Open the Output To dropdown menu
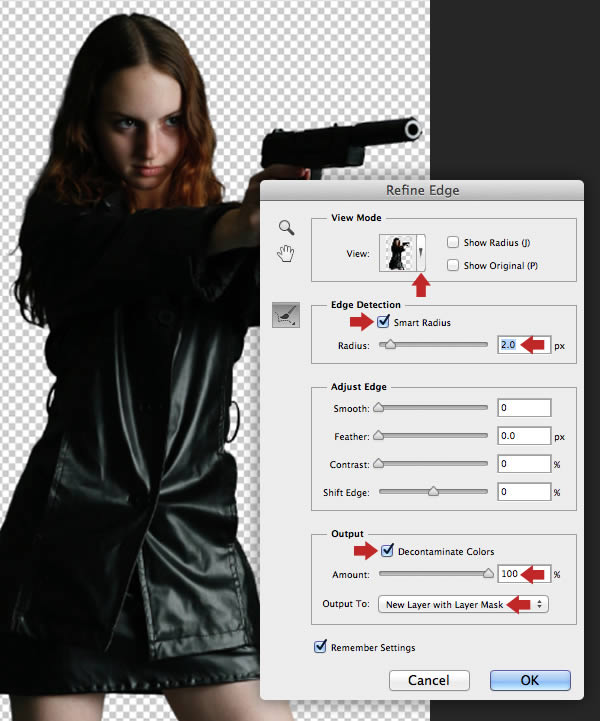 click(x=463, y=604)
